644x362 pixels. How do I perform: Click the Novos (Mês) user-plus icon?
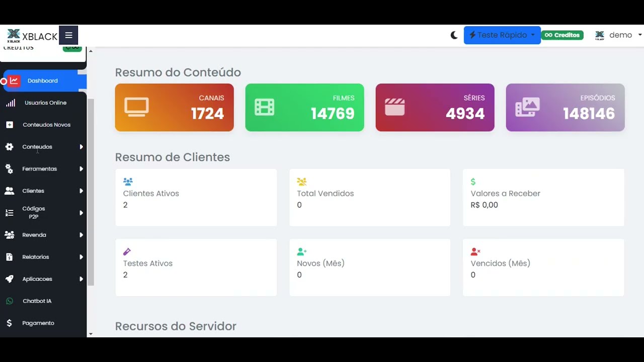click(x=301, y=251)
